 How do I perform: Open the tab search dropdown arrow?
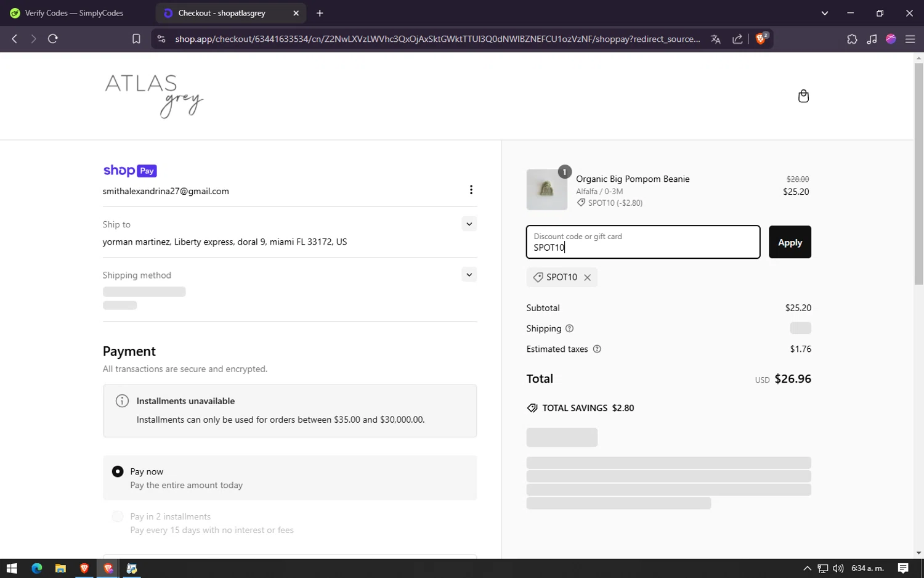[825, 13]
